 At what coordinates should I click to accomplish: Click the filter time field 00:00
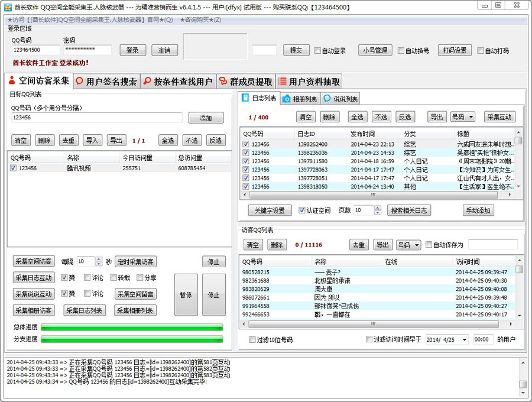click(x=483, y=339)
